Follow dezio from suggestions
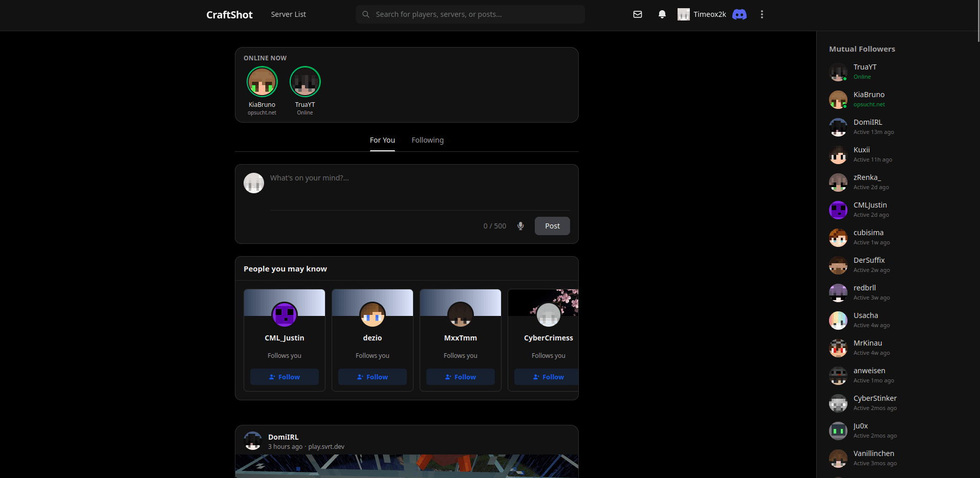980x478 pixels. pyautogui.click(x=373, y=377)
